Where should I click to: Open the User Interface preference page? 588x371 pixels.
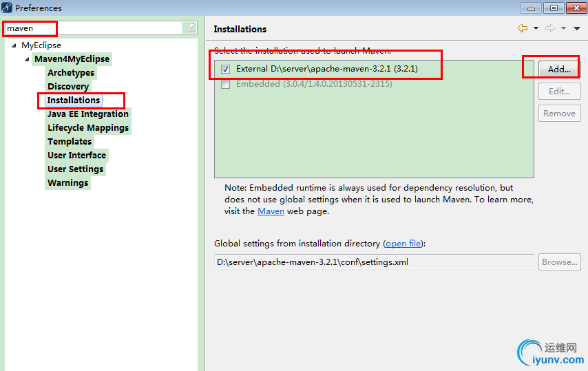pos(77,155)
